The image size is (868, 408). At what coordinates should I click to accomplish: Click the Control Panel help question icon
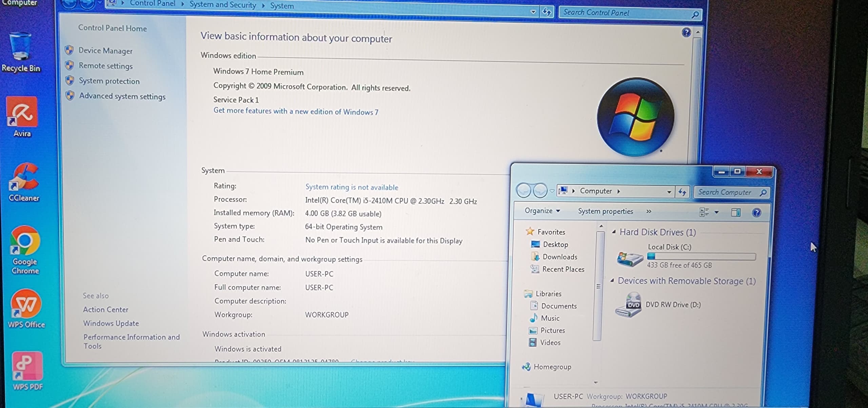(x=686, y=33)
